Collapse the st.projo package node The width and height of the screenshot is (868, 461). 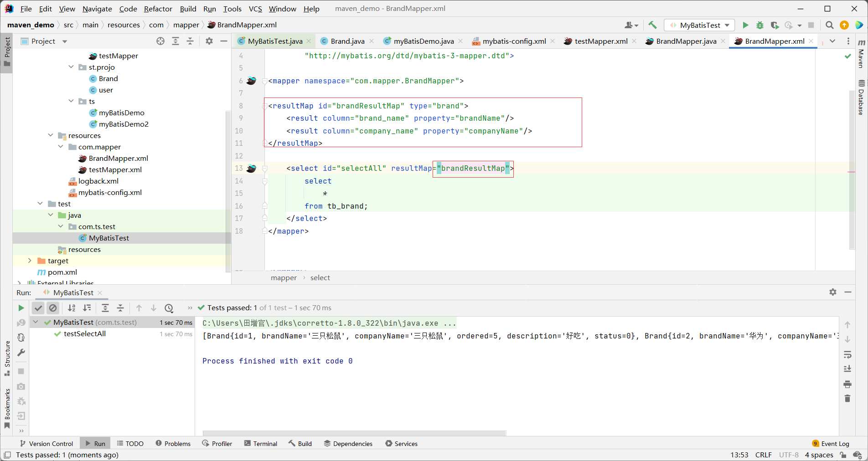click(x=71, y=67)
